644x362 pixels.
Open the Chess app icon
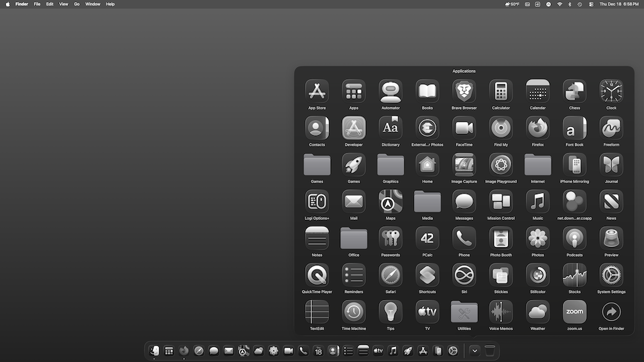574,91
